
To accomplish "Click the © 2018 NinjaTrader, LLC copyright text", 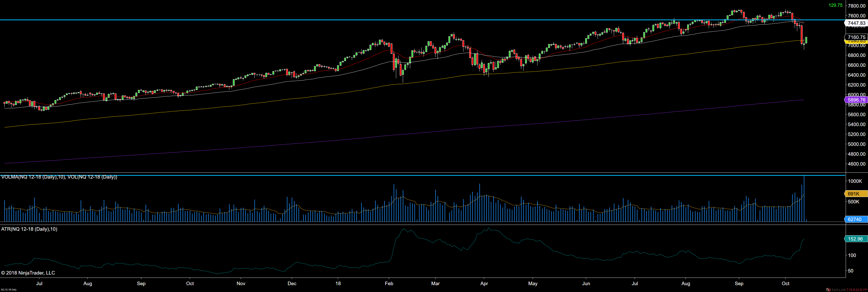I will (x=28, y=273).
